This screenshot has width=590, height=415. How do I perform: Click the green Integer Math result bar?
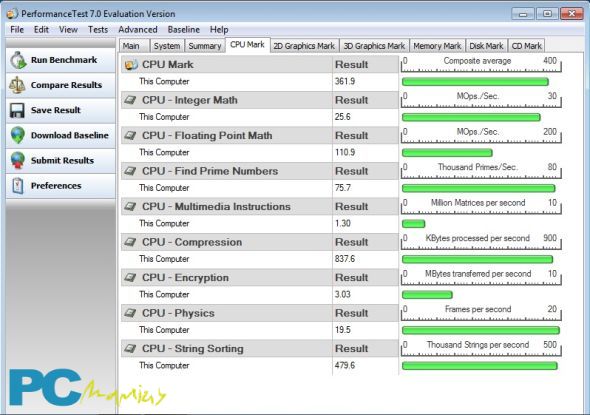tap(471, 117)
